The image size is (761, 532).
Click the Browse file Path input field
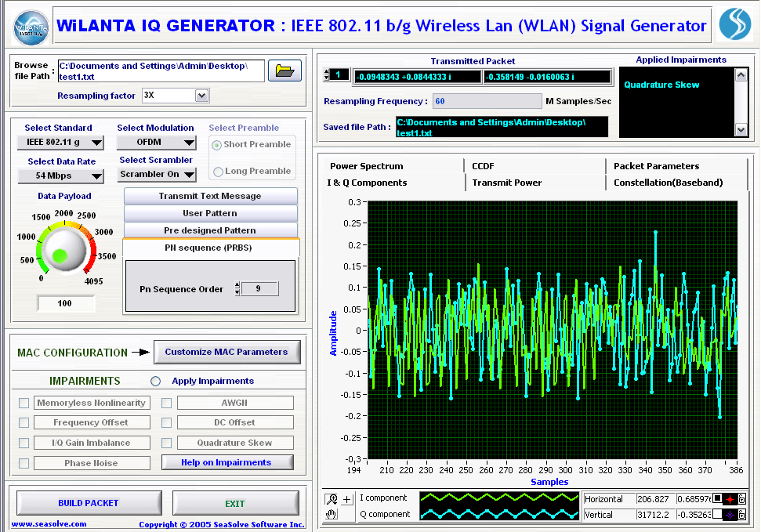coord(161,71)
